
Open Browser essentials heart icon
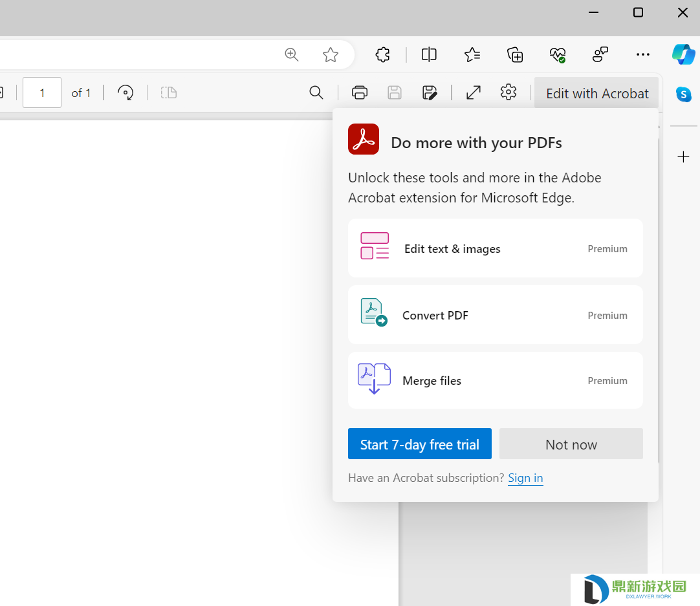click(558, 55)
